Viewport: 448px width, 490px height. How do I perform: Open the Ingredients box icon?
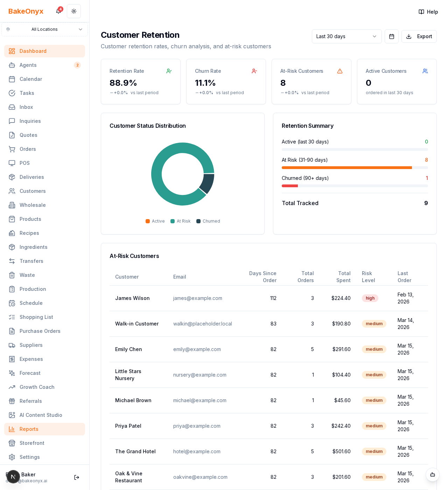(x=12, y=247)
